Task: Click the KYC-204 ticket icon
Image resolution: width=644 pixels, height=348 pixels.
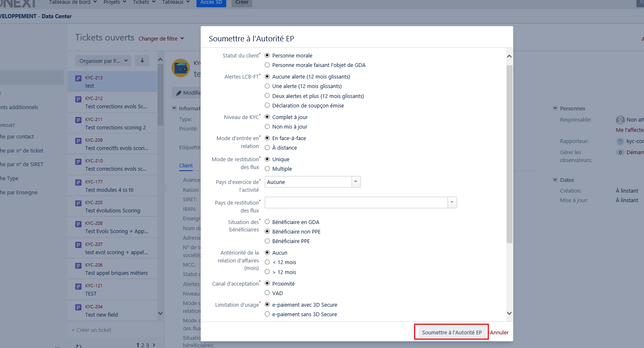Action: coord(78,307)
